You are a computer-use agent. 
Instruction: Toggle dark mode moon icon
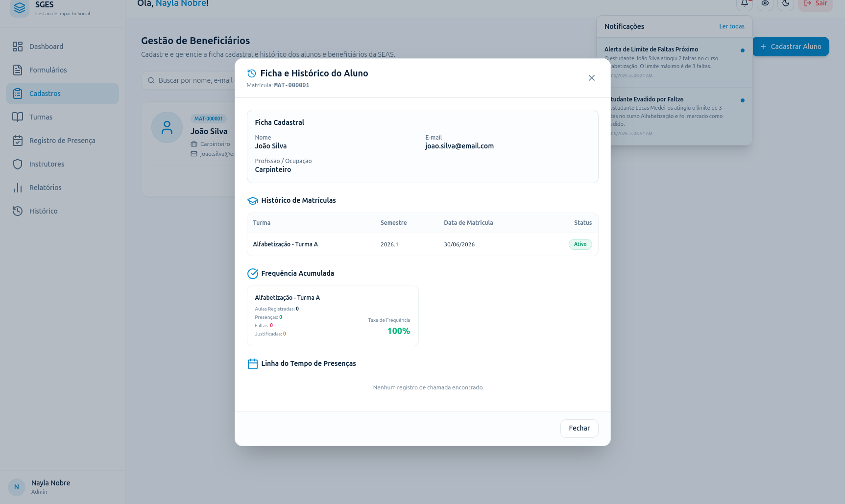click(786, 3)
